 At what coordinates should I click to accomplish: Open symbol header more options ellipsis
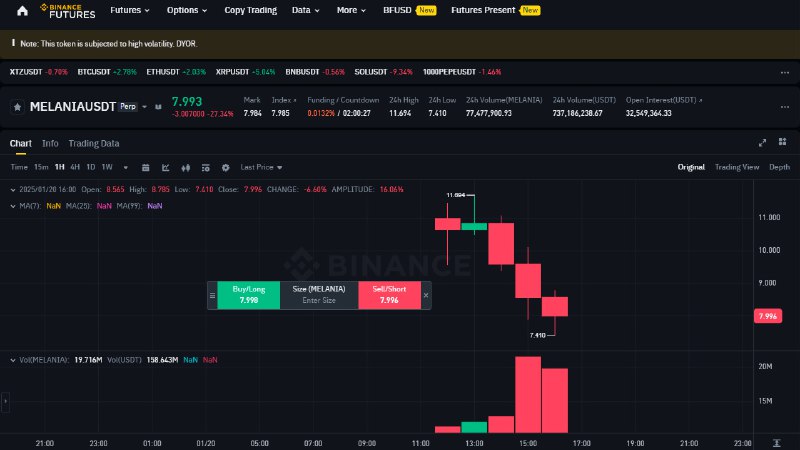[785, 107]
